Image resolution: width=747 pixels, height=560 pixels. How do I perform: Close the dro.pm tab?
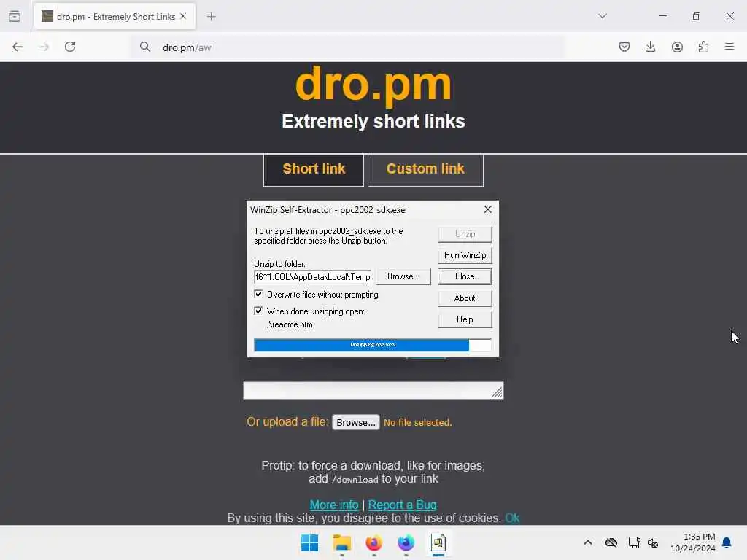point(183,16)
